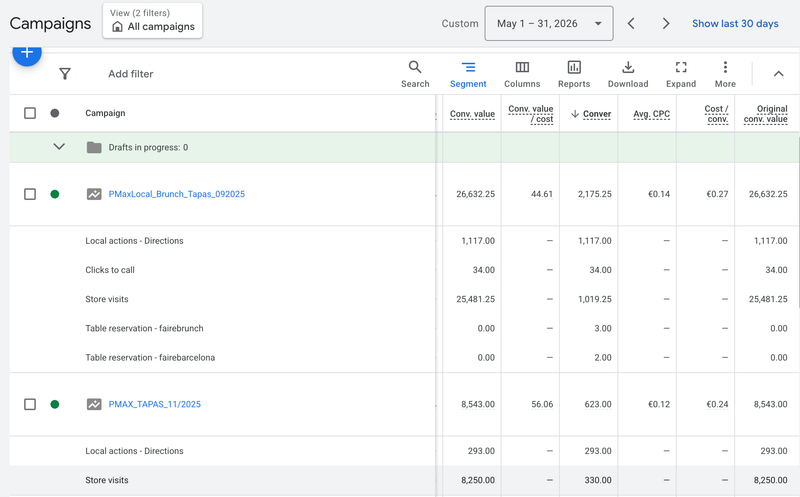800x497 pixels.
Task: Click the 25,481.25 Store visits conv. value
Action: (x=476, y=299)
